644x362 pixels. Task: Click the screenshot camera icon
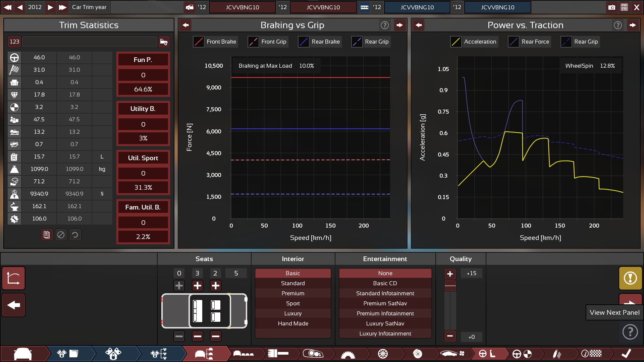pyautogui.click(x=611, y=7)
